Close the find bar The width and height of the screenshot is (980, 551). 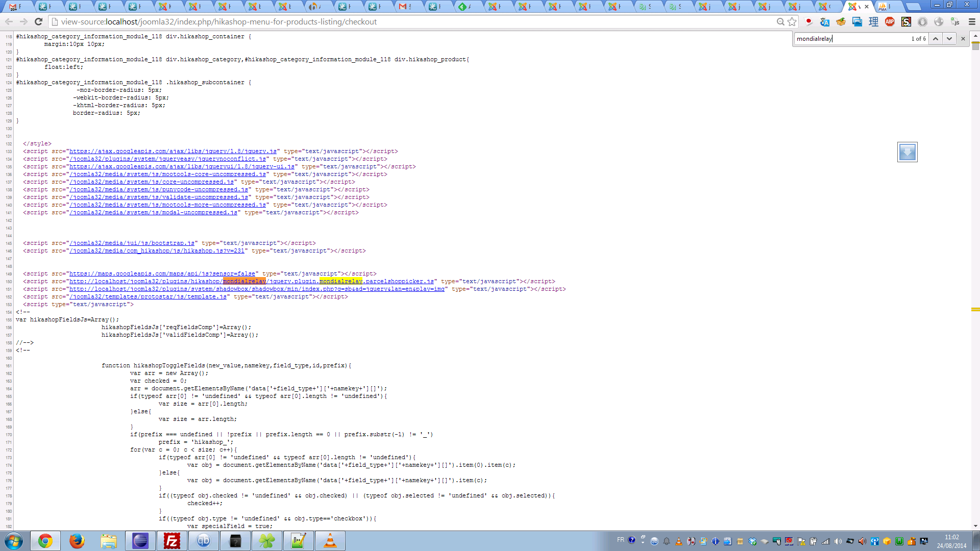pyautogui.click(x=963, y=39)
